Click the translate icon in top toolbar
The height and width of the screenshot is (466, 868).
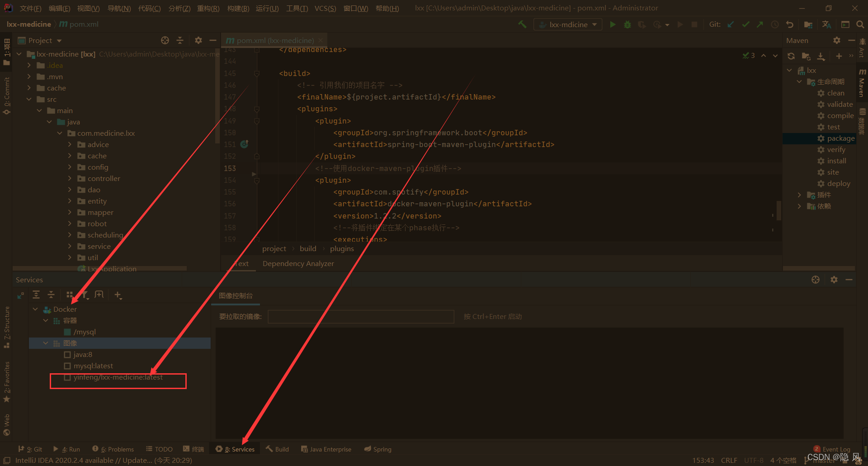pos(826,24)
